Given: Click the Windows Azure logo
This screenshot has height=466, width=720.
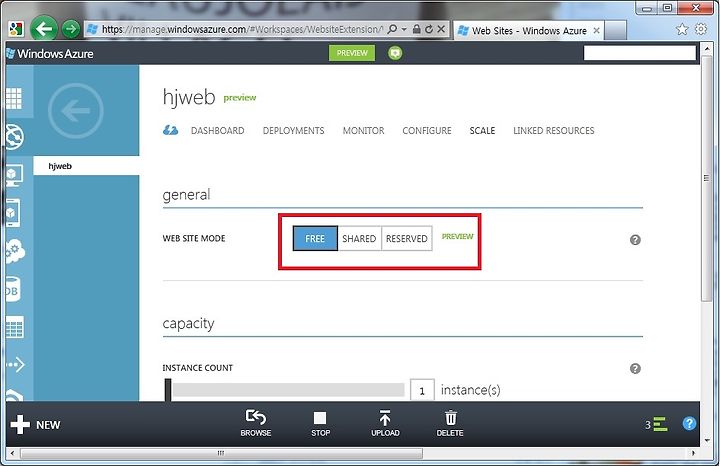Looking at the screenshot, I should point(50,54).
